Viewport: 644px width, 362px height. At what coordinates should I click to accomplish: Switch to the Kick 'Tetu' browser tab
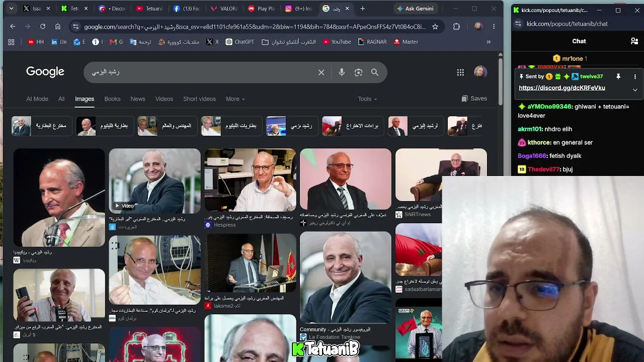click(74, 9)
